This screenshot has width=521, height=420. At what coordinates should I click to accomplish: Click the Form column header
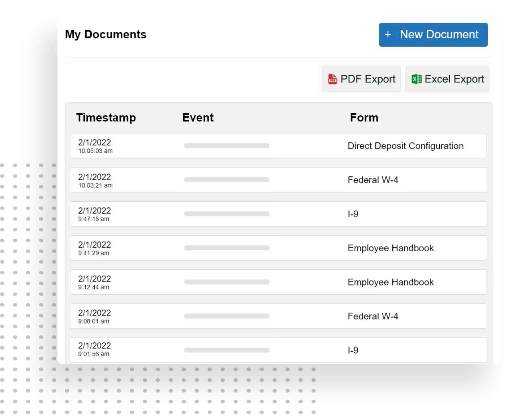[364, 118]
